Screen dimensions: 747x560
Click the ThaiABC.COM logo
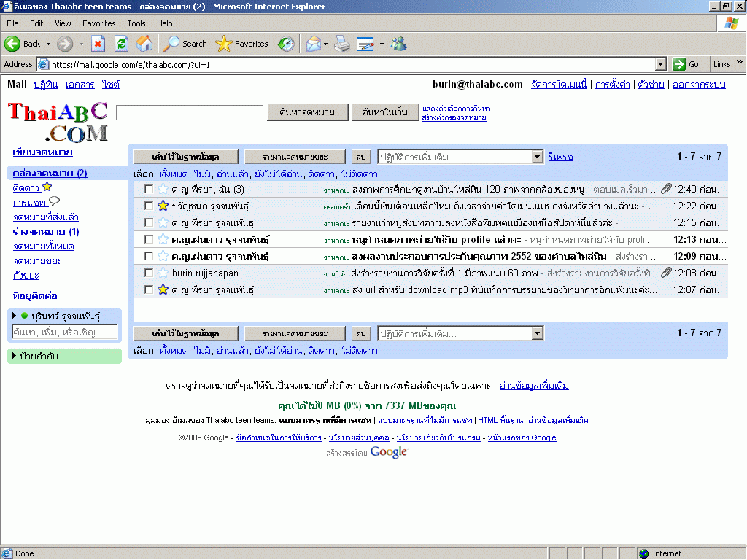pos(58,121)
